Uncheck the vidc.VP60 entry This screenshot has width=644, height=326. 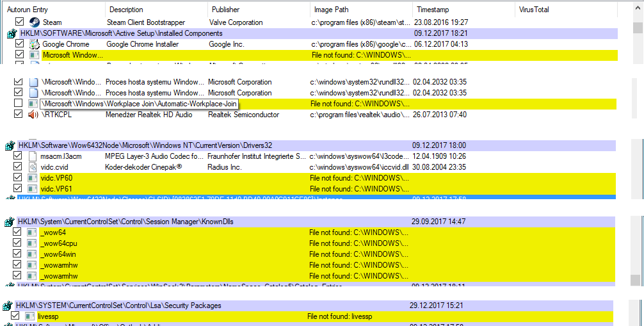(x=17, y=177)
